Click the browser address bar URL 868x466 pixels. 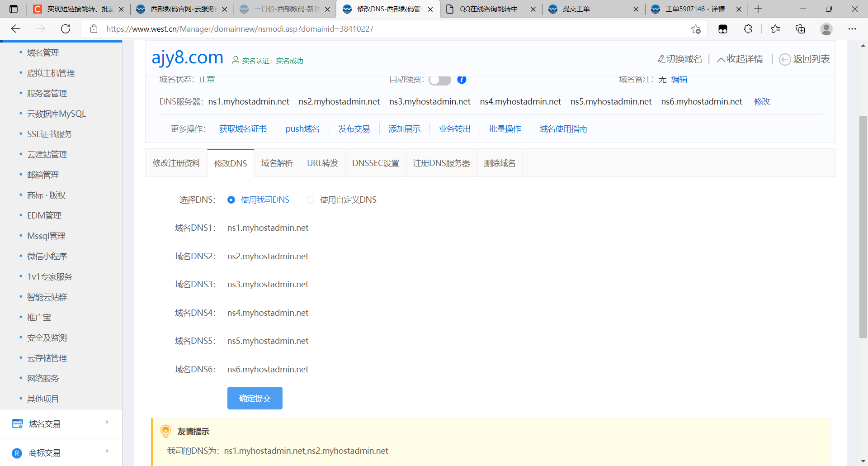click(x=240, y=29)
